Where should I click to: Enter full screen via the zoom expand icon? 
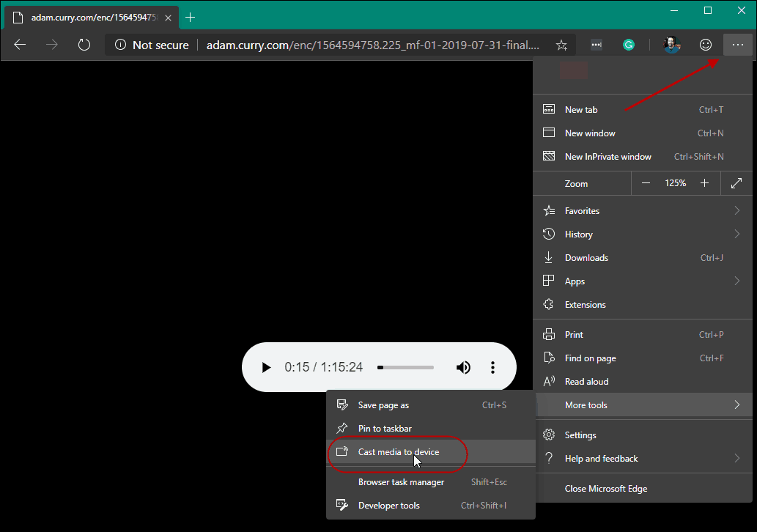tap(736, 183)
